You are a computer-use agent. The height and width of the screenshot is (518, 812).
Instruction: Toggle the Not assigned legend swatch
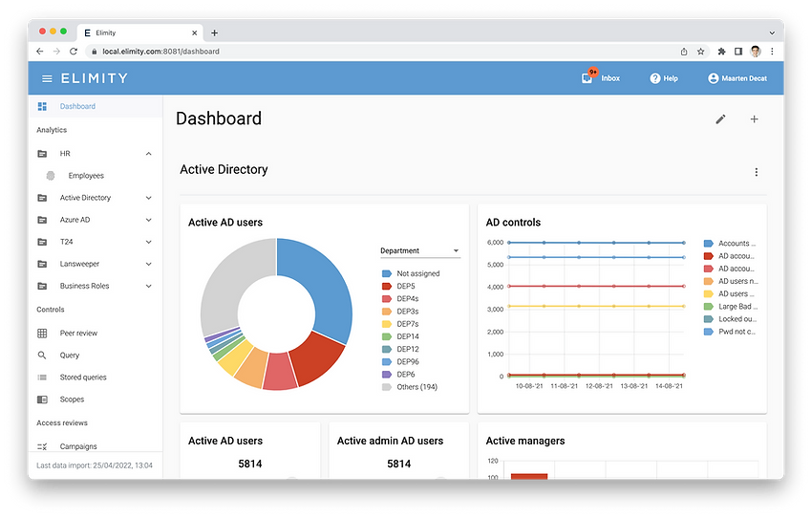[386, 273]
